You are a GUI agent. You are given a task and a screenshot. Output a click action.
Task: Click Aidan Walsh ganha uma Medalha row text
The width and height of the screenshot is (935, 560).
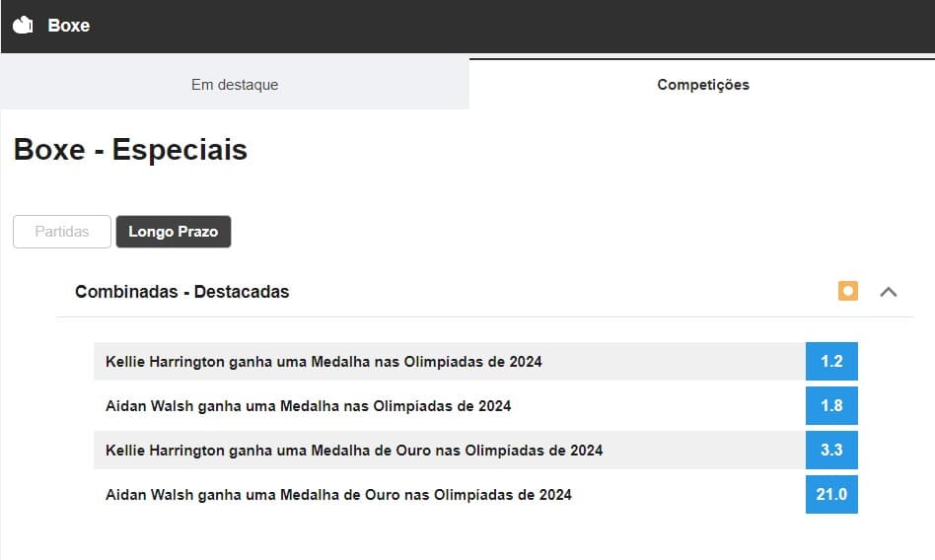(x=308, y=406)
